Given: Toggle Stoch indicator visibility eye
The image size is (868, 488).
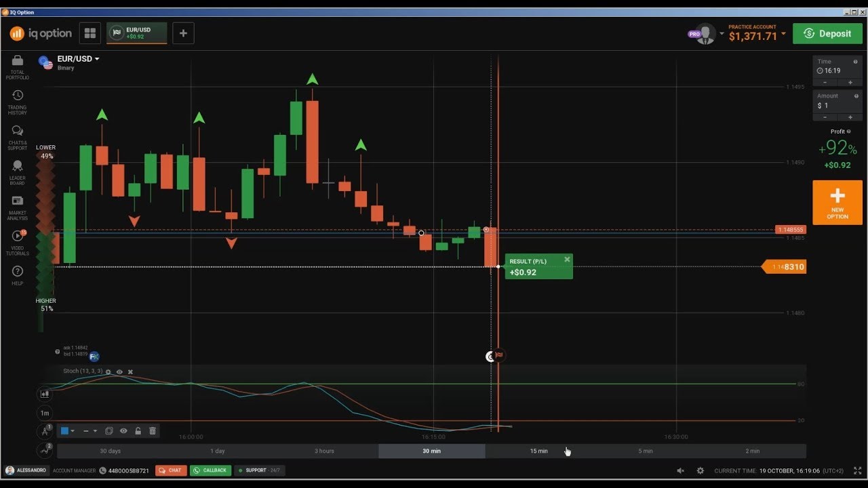Looking at the screenshot, I should click(119, 372).
